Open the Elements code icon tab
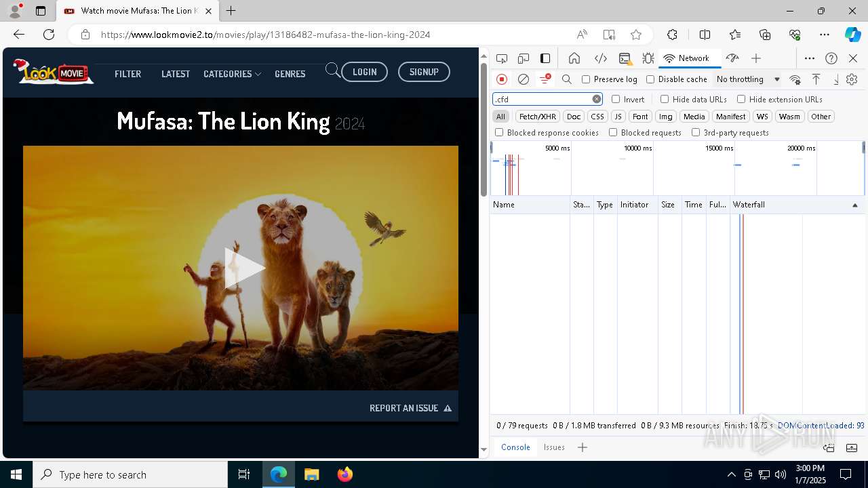Screen dimensions: 868x488 600,58
